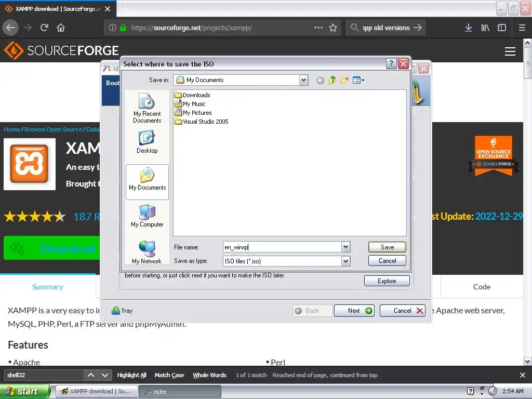
Task: Switch to nLite taskbar button
Action: click(180, 392)
